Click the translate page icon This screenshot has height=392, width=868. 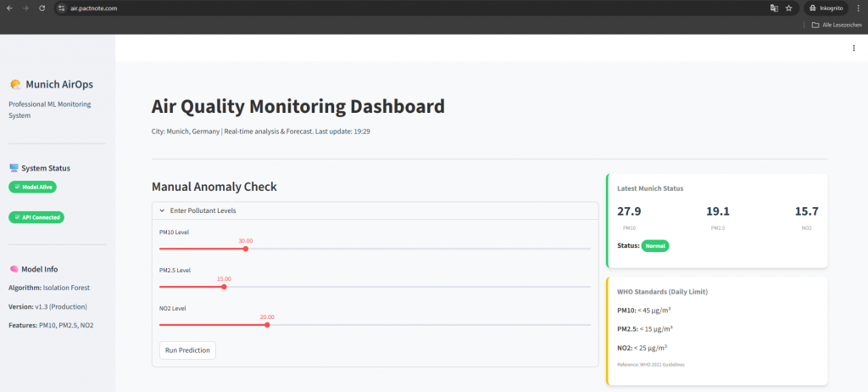(773, 8)
